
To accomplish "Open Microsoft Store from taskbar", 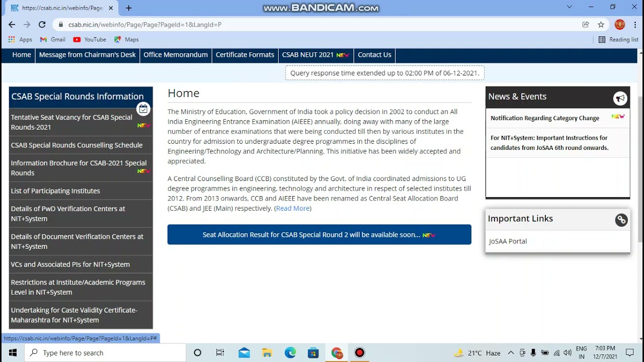I will [313, 352].
